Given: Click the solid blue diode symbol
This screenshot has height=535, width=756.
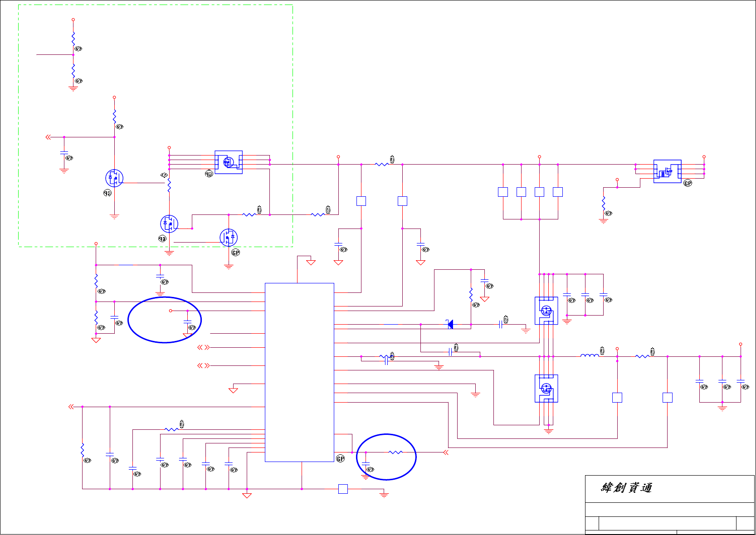Looking at the screenshot, I should point(450,324).
